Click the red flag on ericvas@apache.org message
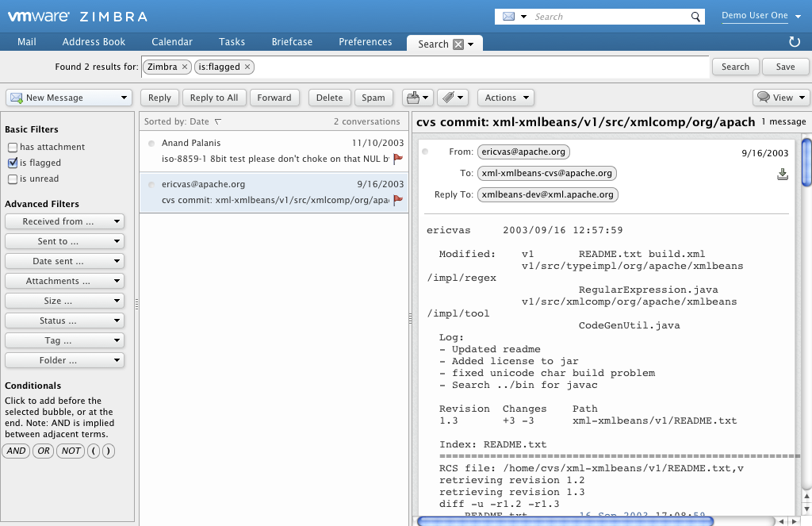 tap(398, 199)
